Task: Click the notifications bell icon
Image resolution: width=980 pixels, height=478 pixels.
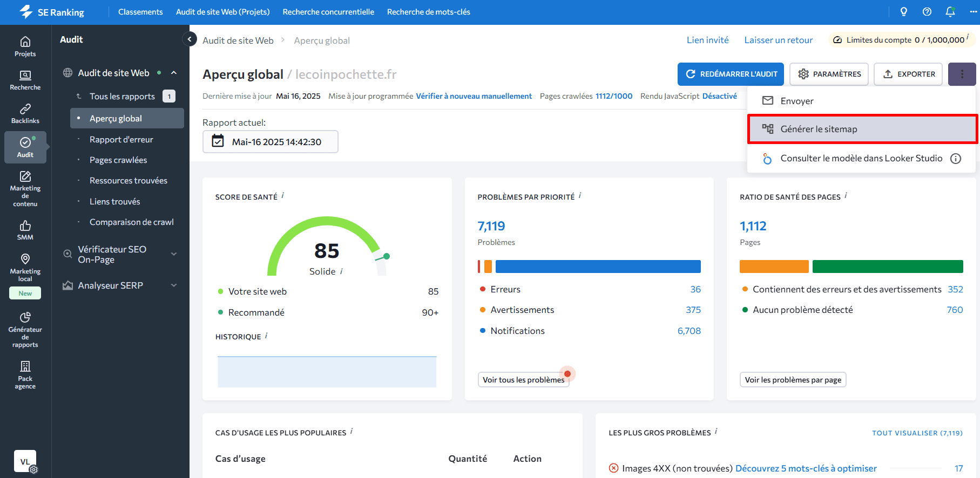Action: coord(950,12)
